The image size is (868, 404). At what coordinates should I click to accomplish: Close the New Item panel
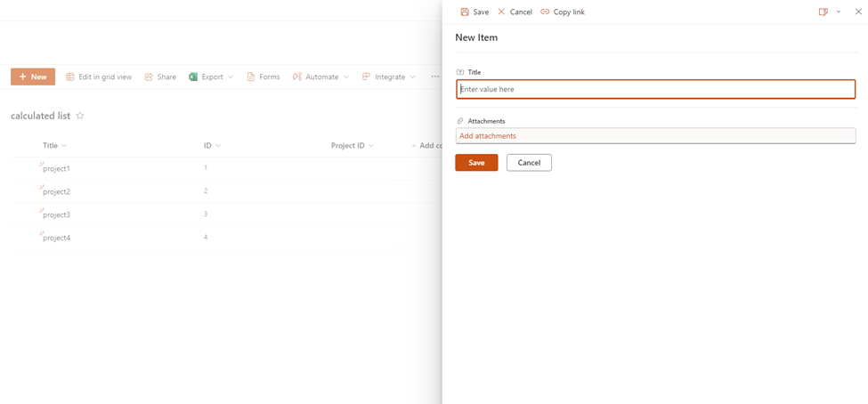858,12
